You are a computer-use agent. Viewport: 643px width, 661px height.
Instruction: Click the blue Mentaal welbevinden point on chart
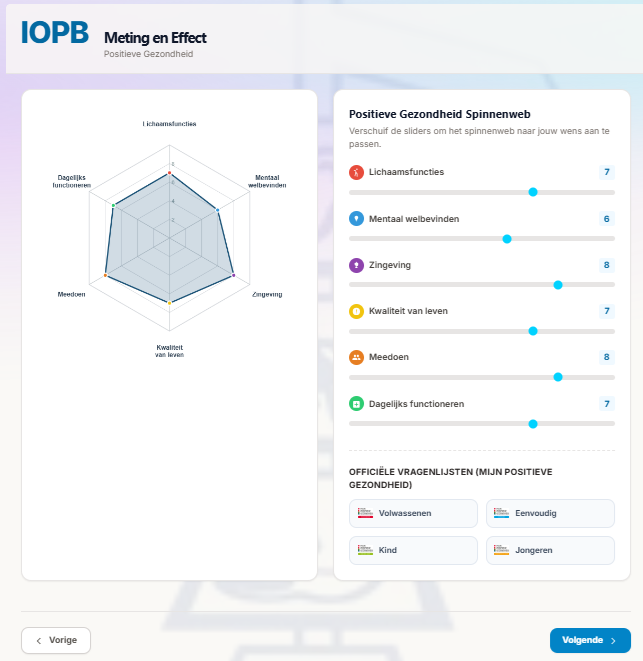218,210
